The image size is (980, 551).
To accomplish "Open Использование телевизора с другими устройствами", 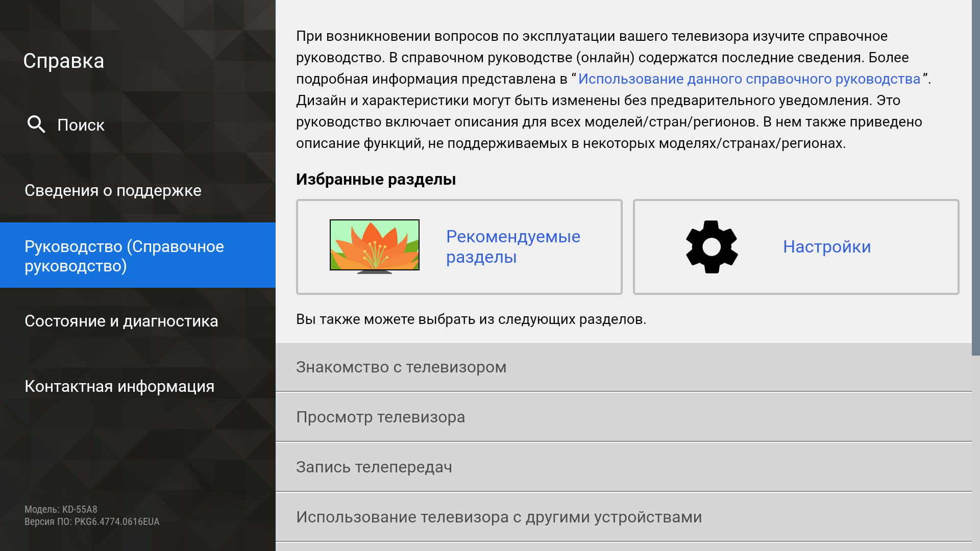I will pos(499,517).
